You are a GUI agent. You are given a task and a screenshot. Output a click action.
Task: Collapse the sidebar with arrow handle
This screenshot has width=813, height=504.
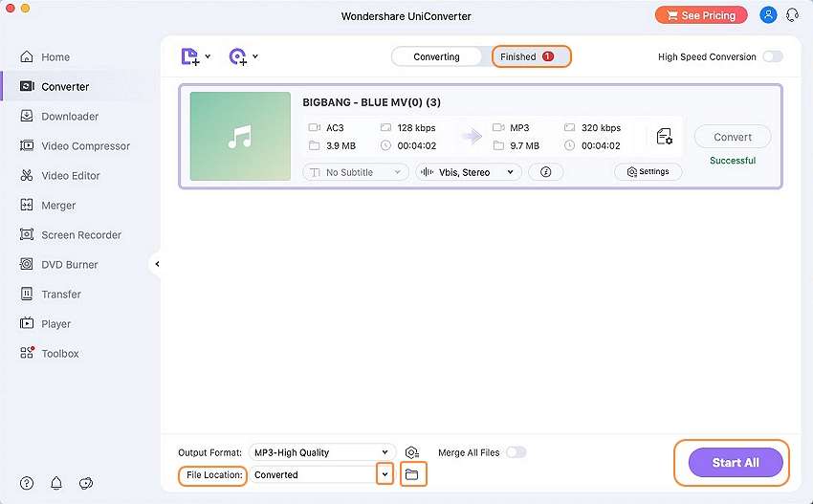pos(157,264)
